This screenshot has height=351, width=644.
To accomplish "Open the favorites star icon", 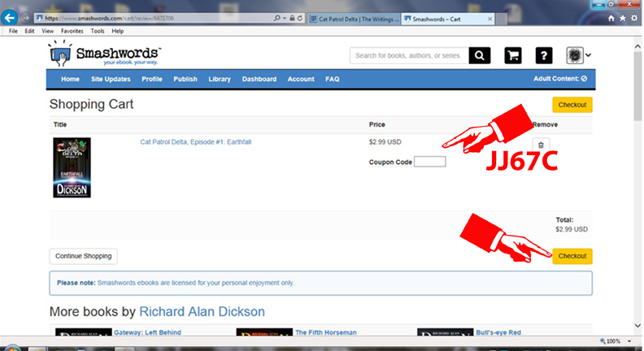I will (x=623, y=18).
